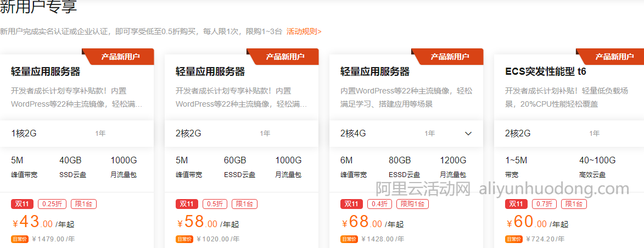
Task: Click the 1200G 月流量包 value
Action: (x=453, y=160)
